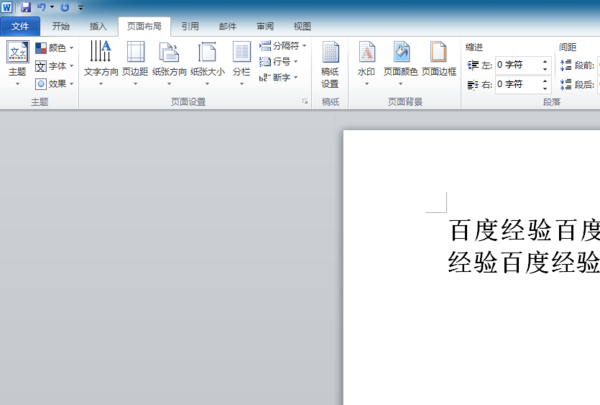This screenshot has width=600, height=405.
Task: Open 纸张方向 page orientation options
Action: click(x=169, y=63)
